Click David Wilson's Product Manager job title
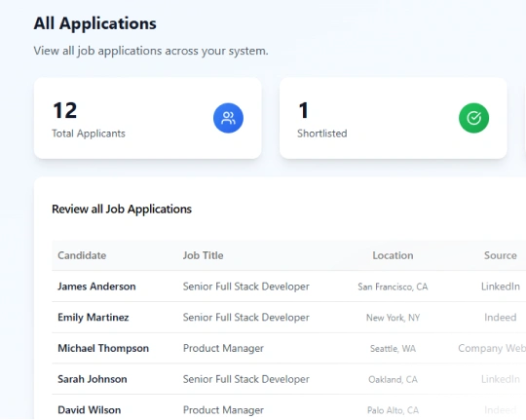The image size is (526, 420). tap(223, 410)
